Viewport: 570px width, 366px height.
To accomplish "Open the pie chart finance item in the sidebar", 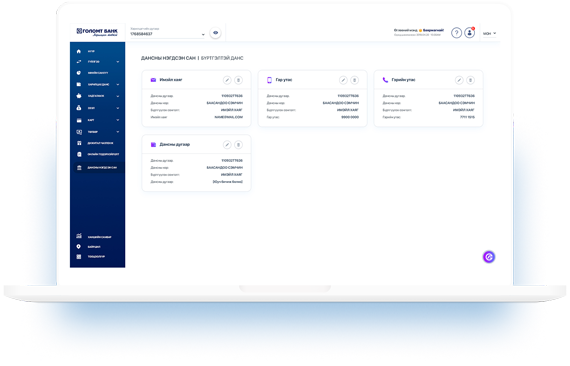I will pos(79,73).
